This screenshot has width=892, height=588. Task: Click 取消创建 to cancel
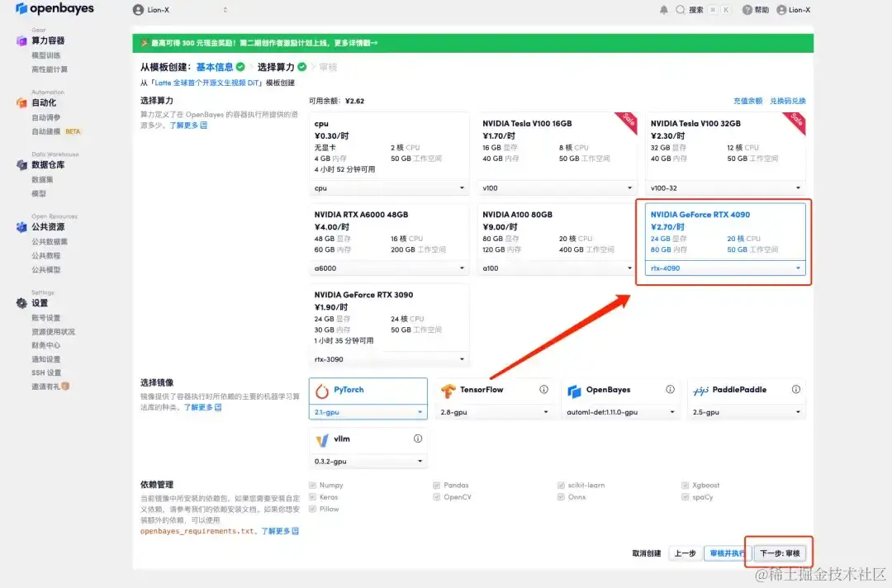pyautogui.click(x=647, y=553)
